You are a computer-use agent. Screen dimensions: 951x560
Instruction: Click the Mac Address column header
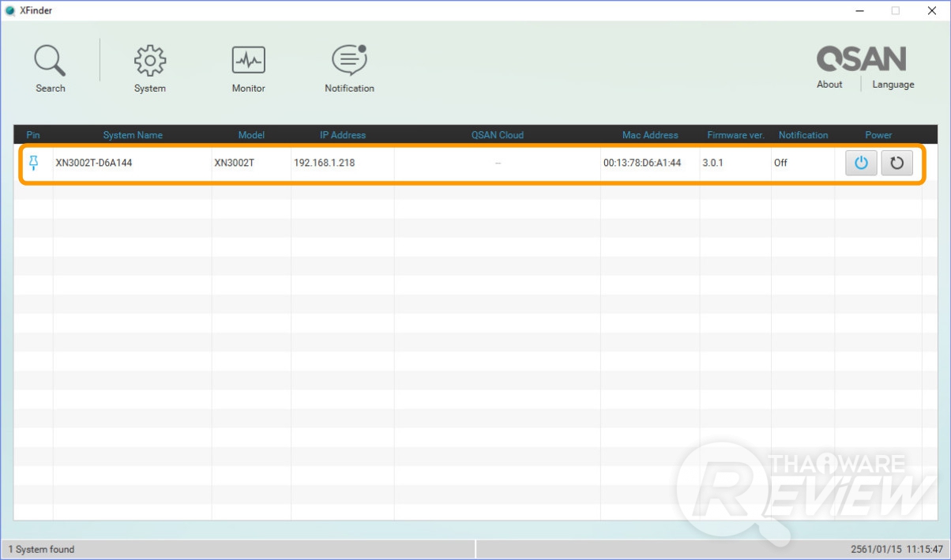650,135
